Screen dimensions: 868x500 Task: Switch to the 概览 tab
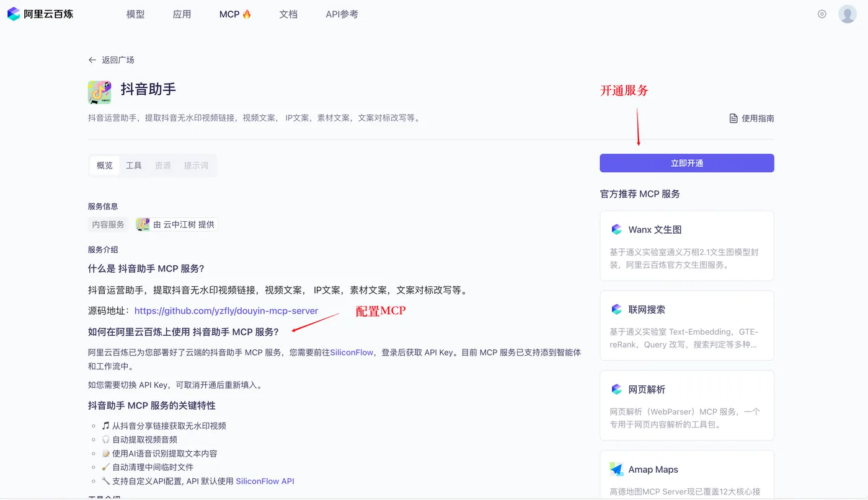click(105, 165)
